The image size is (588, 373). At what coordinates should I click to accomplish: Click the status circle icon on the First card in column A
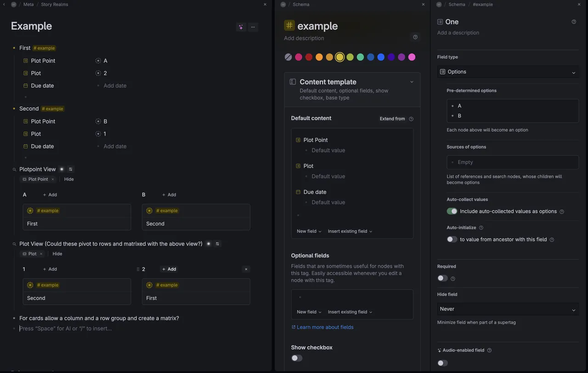click(x=30, y=210)
